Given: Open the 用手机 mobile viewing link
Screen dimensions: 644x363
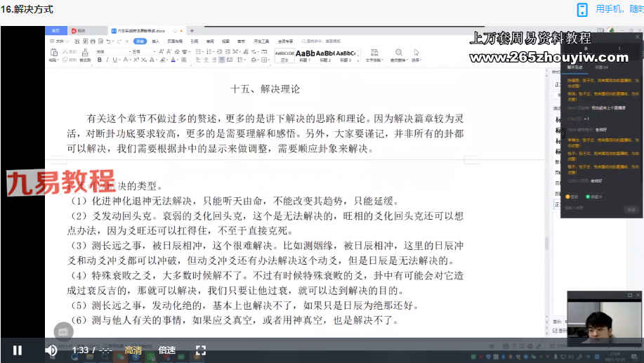Looking at the screenshot, I should (618, 9).
